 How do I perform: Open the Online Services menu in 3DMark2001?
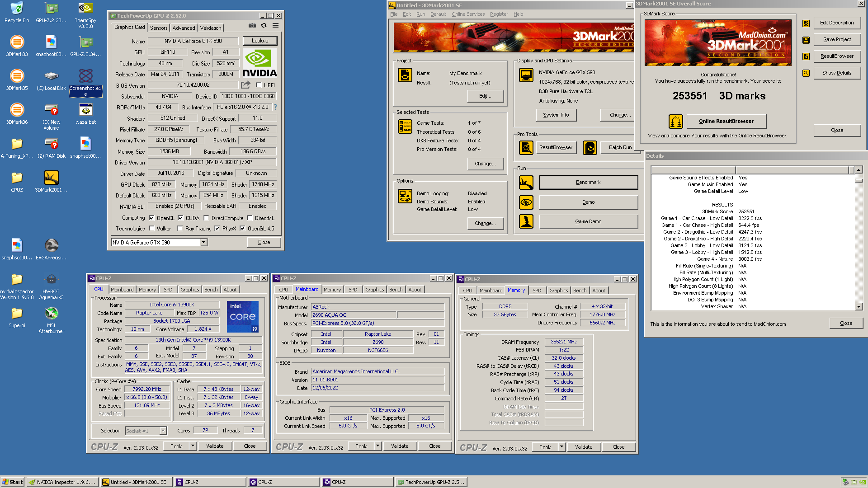pyautogui.click(x=468, y=14)
